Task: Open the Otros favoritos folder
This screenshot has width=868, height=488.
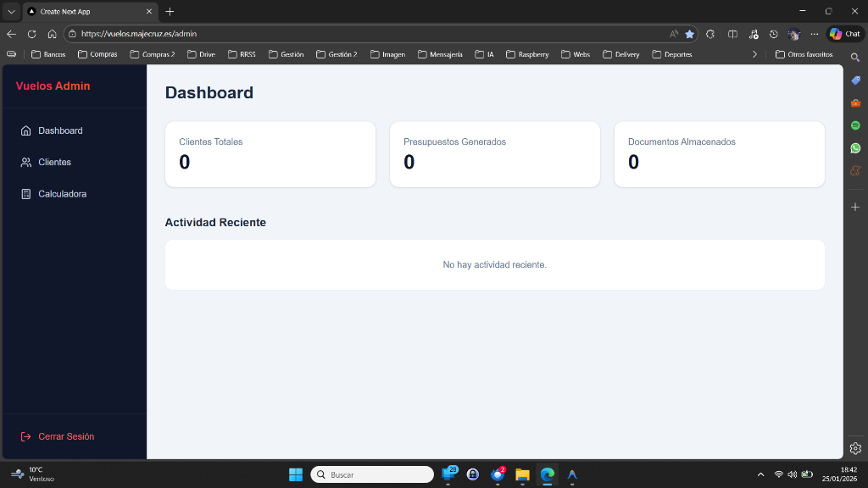Action: 804,54
